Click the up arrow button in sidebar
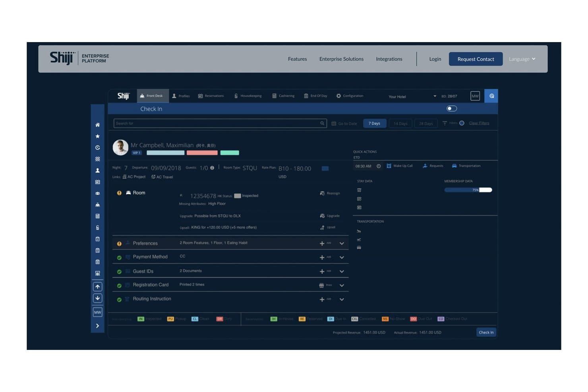The width and height of the screenshot is (588, 392). coord(97,287)
